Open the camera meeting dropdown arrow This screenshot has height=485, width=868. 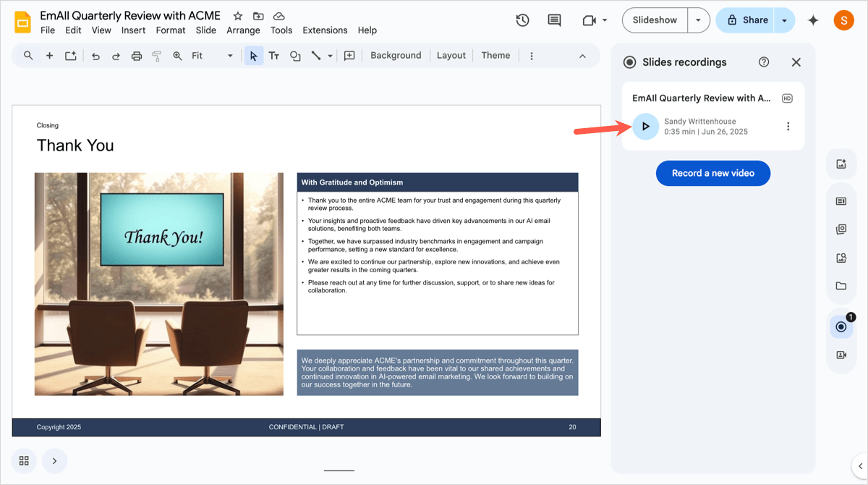point(605,20)
